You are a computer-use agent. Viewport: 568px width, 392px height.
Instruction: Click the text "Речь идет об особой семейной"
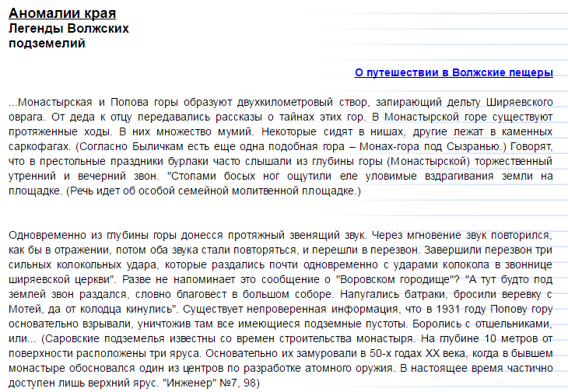tap(149, 191)
